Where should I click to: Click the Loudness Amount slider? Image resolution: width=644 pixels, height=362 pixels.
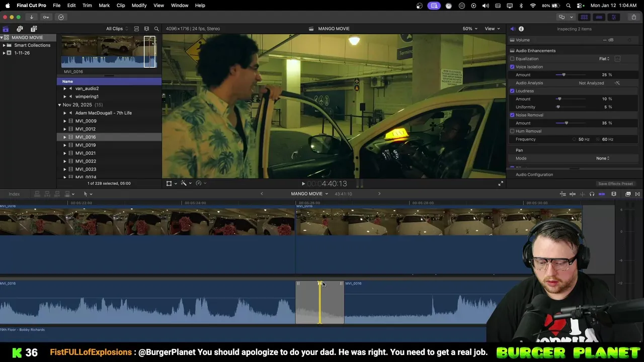click(571, 99)
